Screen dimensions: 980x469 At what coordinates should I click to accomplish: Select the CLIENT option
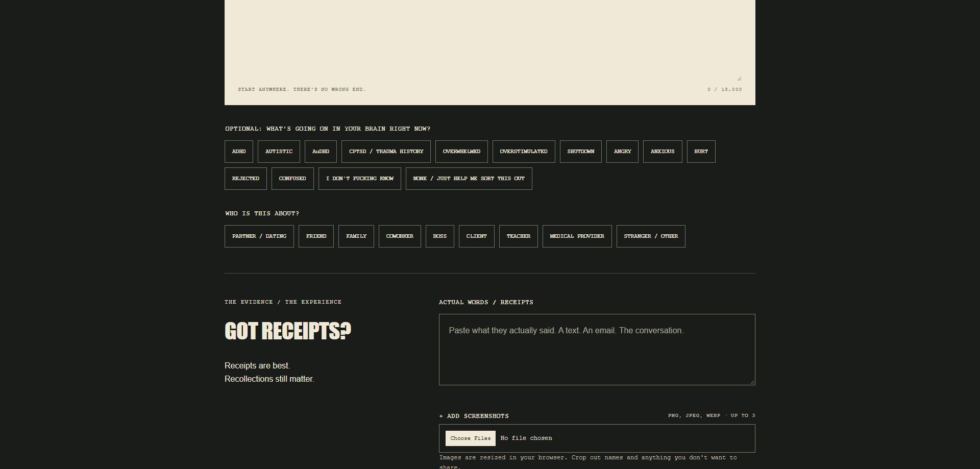coord(477,236)
